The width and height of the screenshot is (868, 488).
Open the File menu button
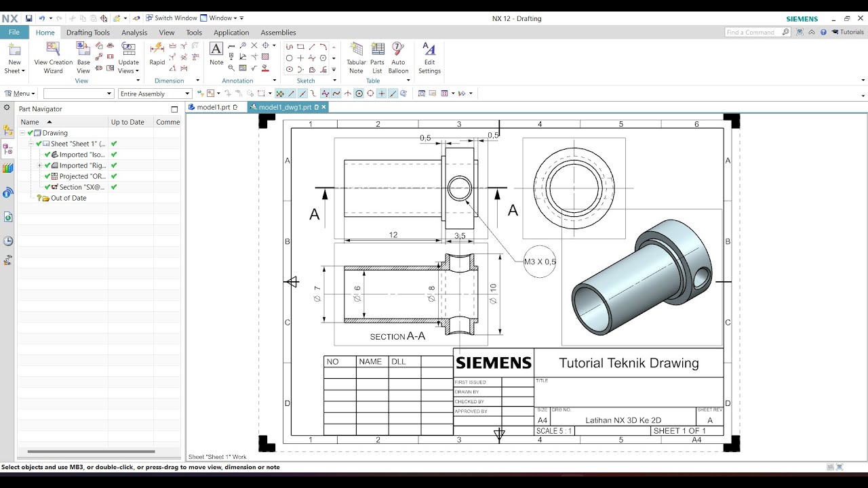tap(14, 33)
